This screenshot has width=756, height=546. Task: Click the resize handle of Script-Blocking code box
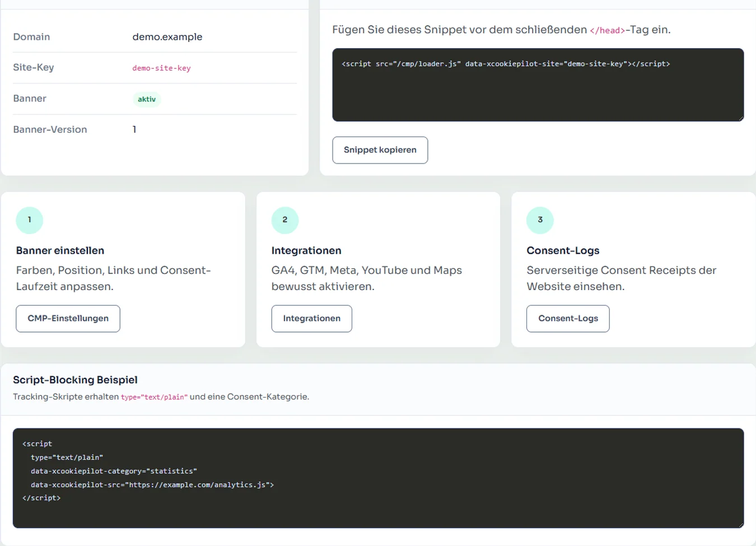741,525
